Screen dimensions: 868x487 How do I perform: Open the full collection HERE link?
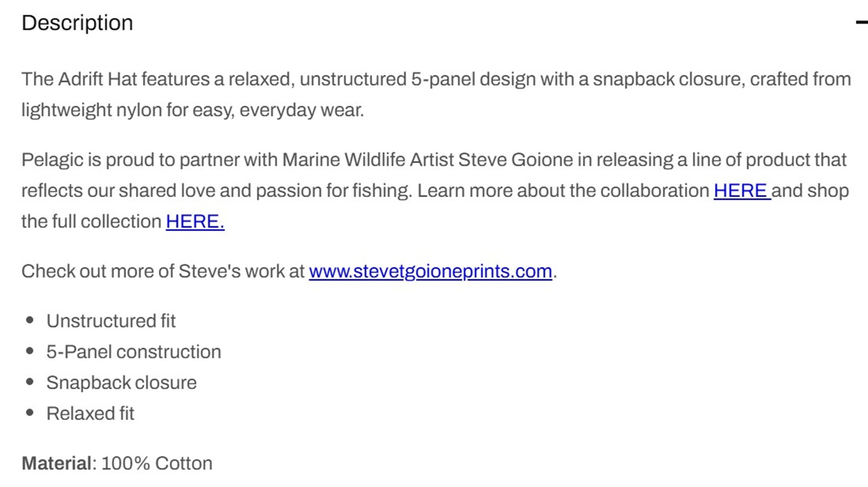point(195,222)
